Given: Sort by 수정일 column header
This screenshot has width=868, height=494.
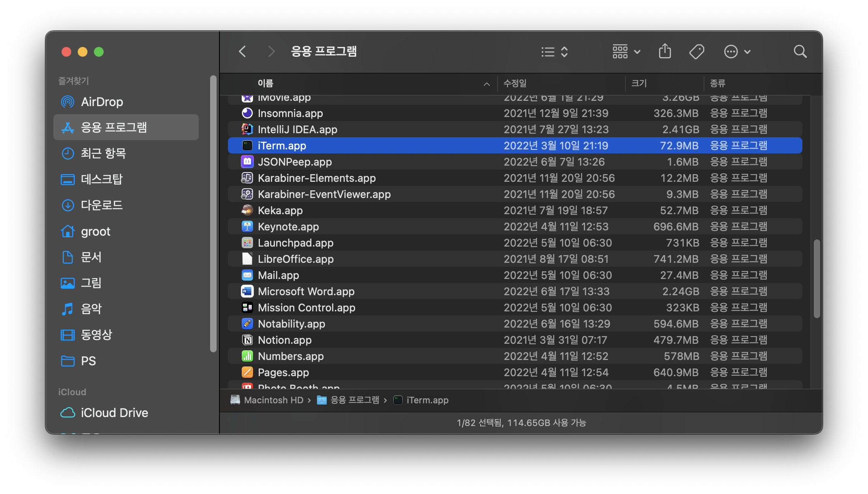Looking at the screenshot, I should click(x=515, y=83).
